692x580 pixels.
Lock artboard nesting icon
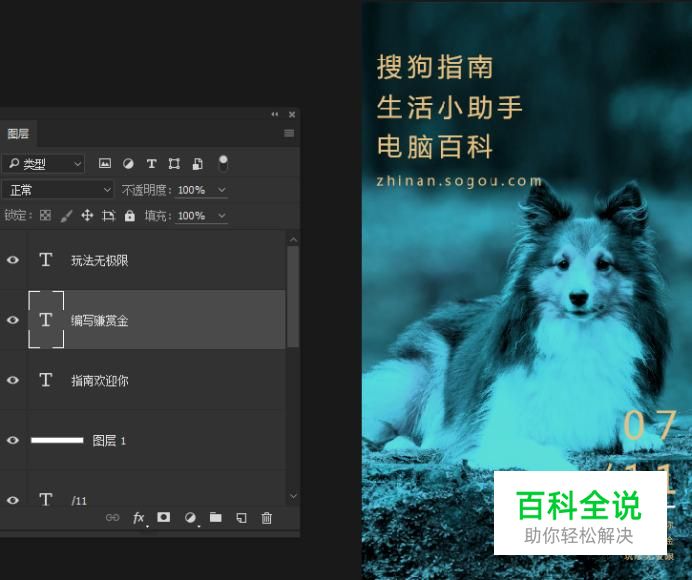109,215
